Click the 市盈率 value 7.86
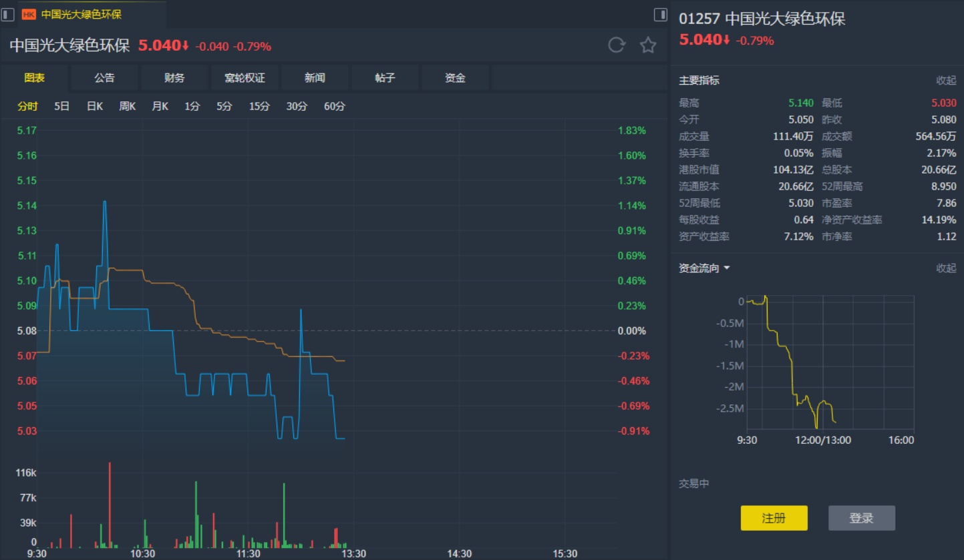964x560 pixels. tap(947, 204)
